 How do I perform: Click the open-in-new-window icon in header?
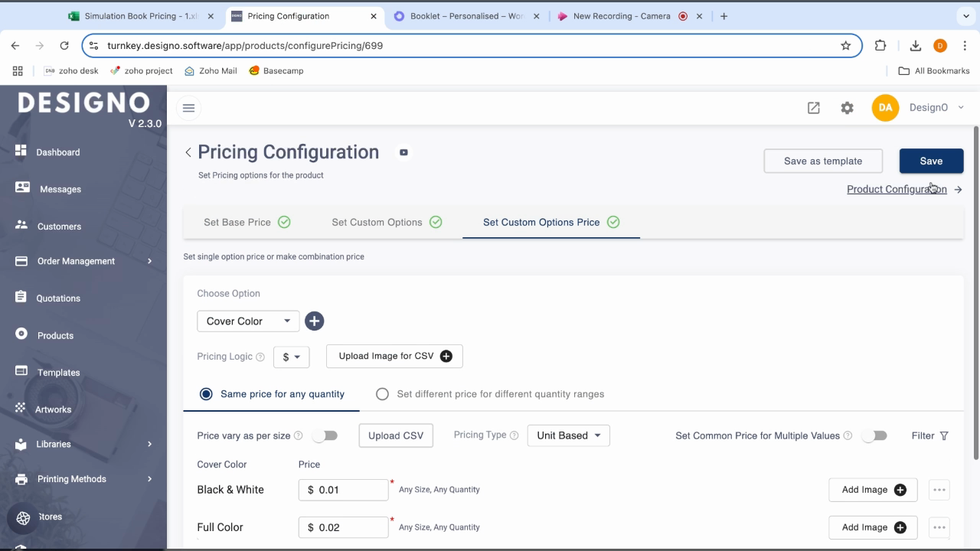(x=813, y=108)
